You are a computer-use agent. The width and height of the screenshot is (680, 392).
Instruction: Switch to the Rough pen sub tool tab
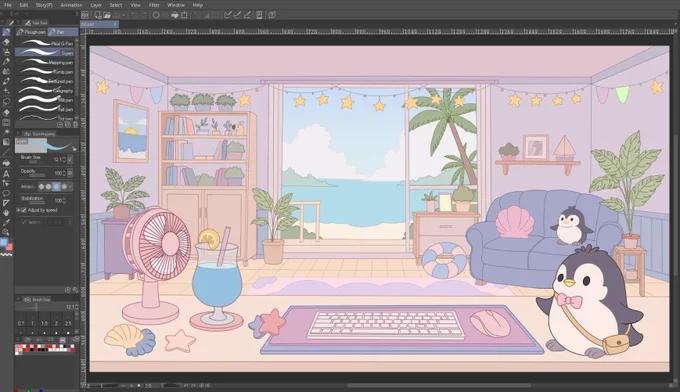[x=31, y=32]
